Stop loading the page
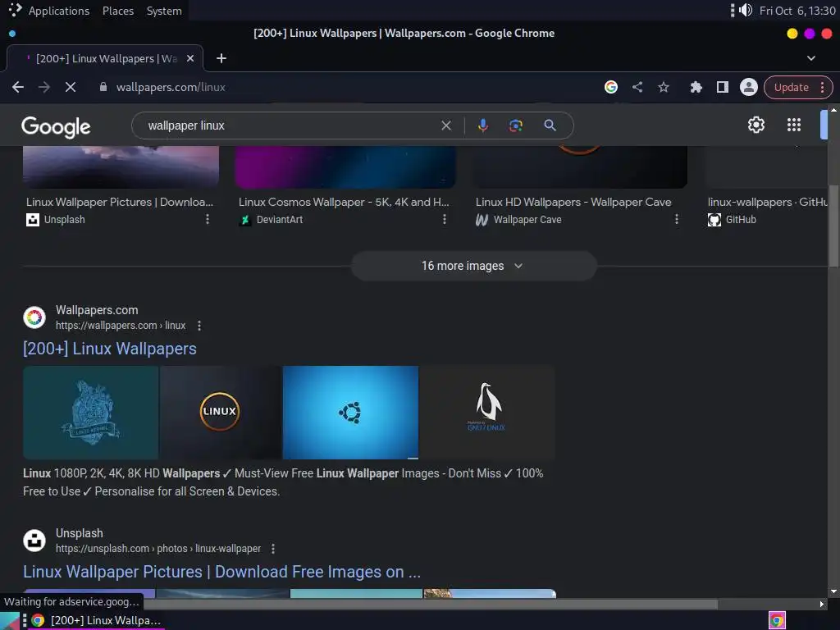 coord(71,87)
